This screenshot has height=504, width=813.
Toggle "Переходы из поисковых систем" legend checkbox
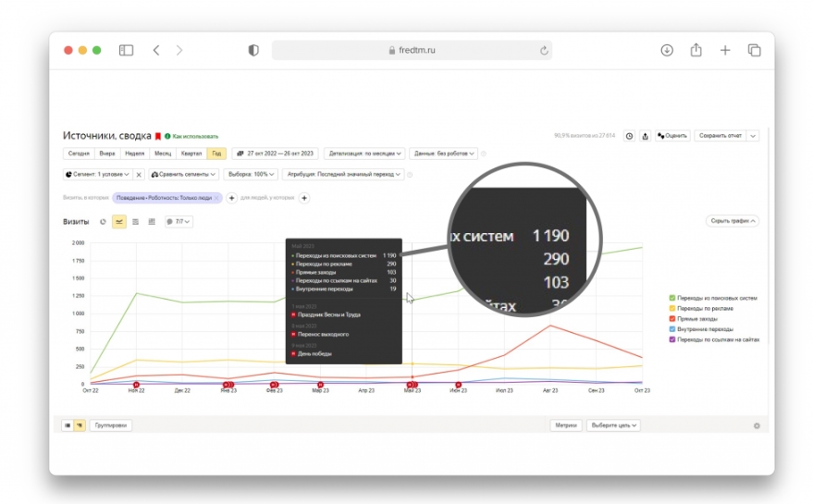pos(672,298)
